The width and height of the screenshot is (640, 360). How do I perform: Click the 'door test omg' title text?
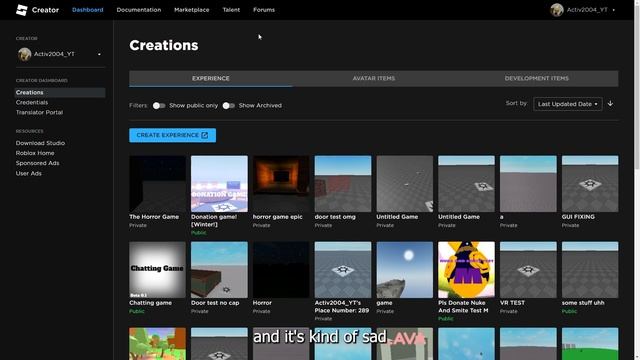pyautogui.click(x=335, y=217)
